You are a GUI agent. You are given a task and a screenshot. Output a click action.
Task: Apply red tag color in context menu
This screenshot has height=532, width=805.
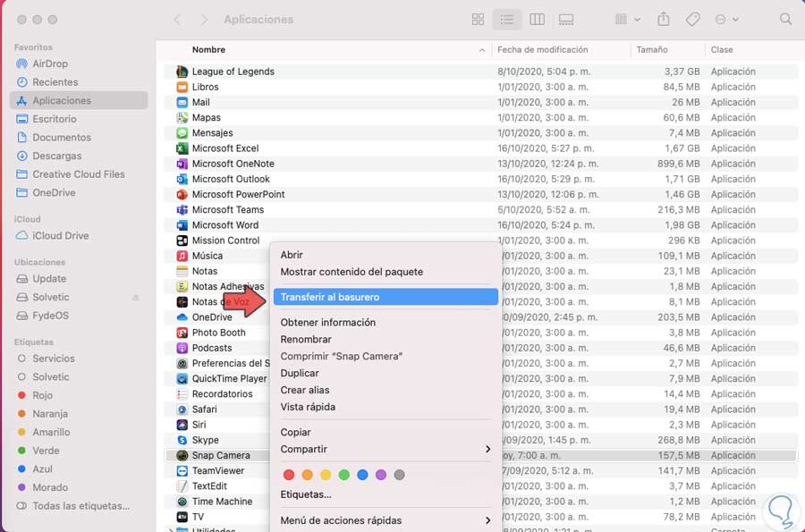[x=289, y=475]
